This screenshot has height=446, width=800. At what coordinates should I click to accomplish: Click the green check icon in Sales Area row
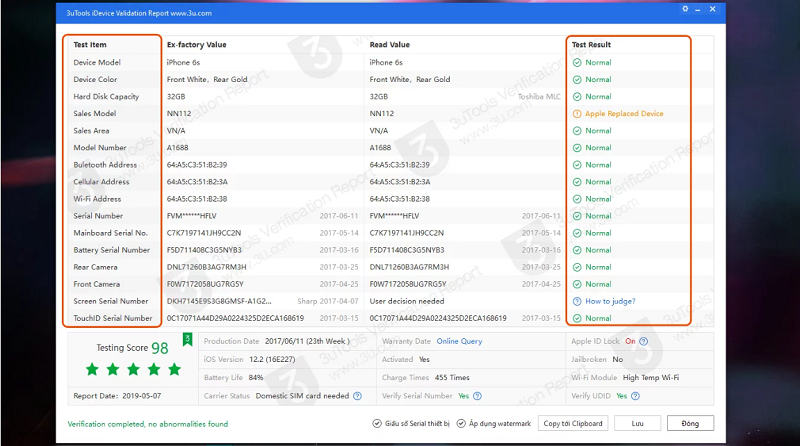coord(577,131)
